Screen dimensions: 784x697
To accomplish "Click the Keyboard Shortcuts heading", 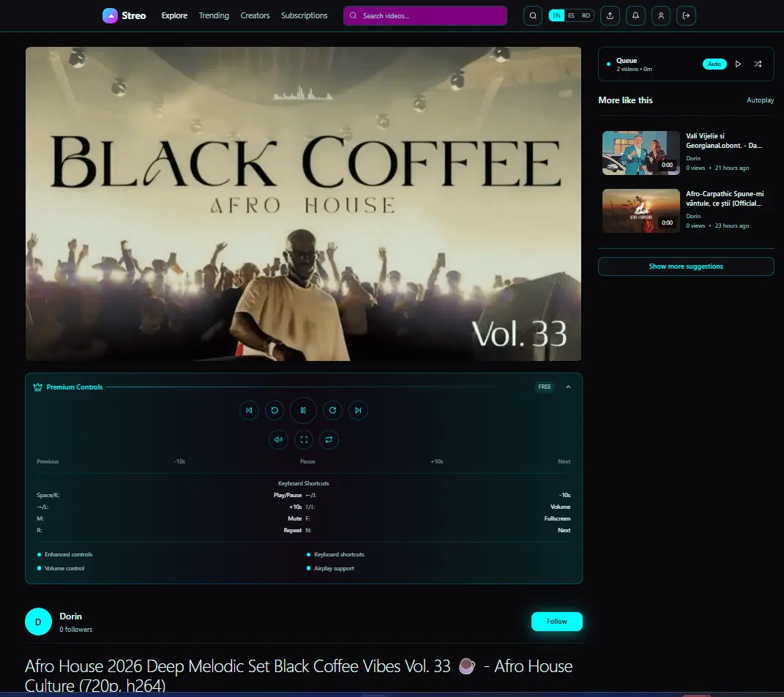I will [x=304, y=483].
